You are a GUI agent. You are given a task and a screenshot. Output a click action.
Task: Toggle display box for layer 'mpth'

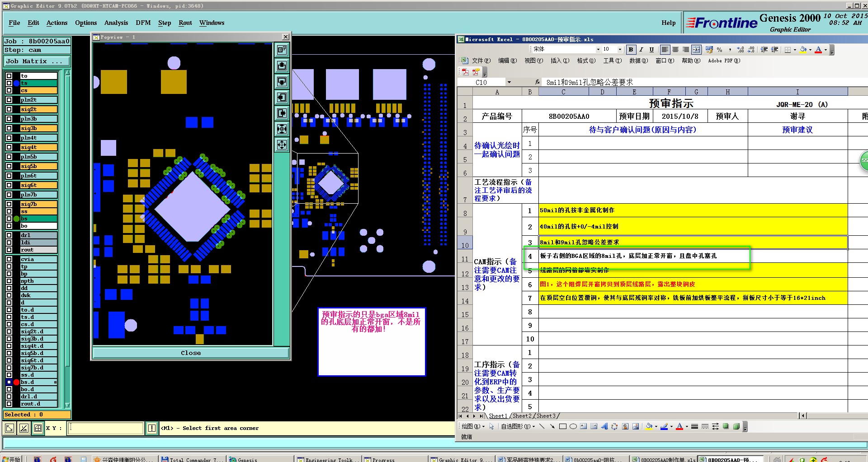(x=9, y=281)
